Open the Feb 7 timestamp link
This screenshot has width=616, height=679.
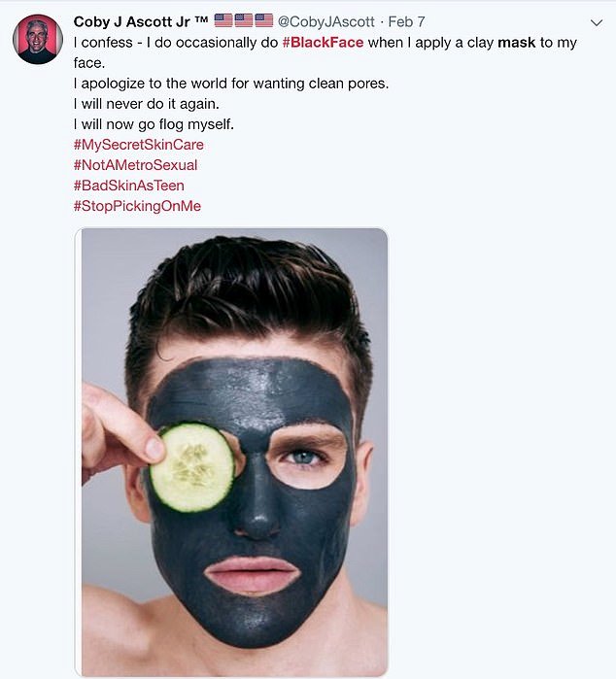click(x=406, y=21)
